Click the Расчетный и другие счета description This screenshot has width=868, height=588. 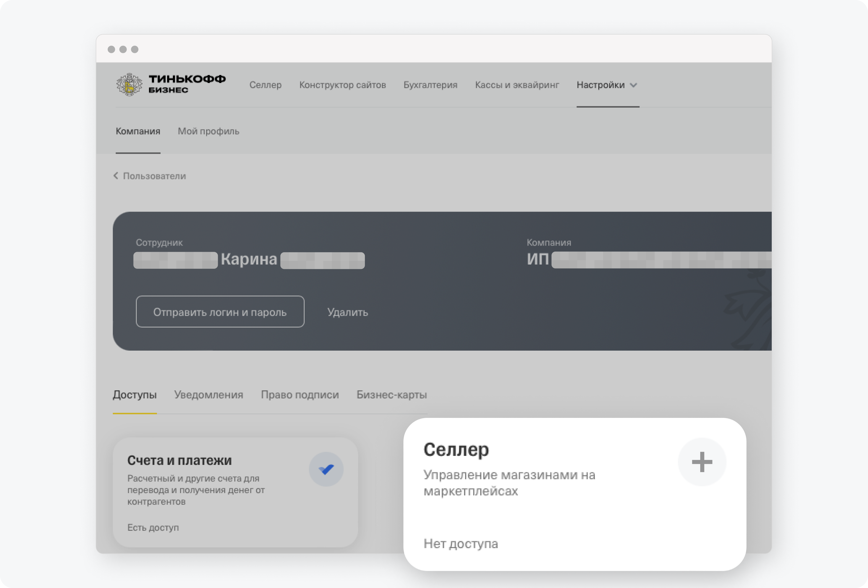[196, 490]
